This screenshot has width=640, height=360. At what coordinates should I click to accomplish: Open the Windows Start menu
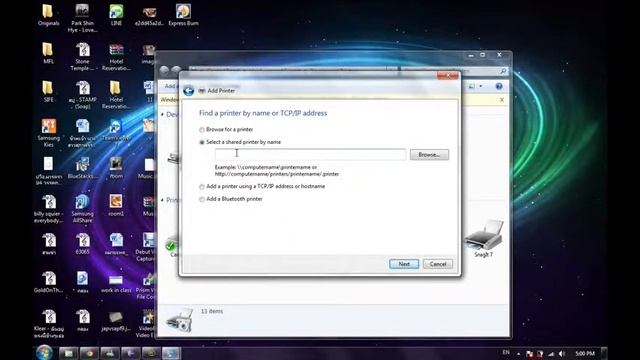(44, 353)
